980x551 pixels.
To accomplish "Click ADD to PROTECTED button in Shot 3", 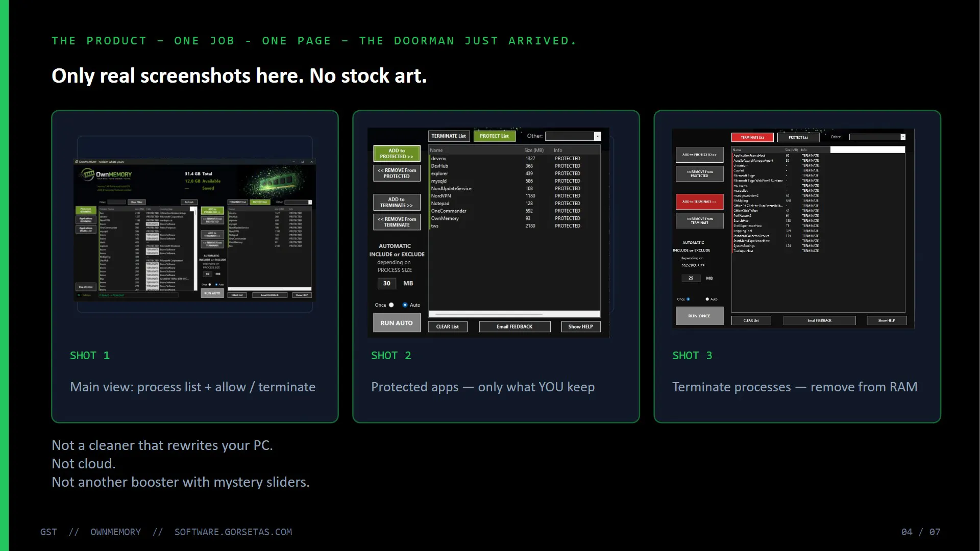I will (x=700, y=155).
